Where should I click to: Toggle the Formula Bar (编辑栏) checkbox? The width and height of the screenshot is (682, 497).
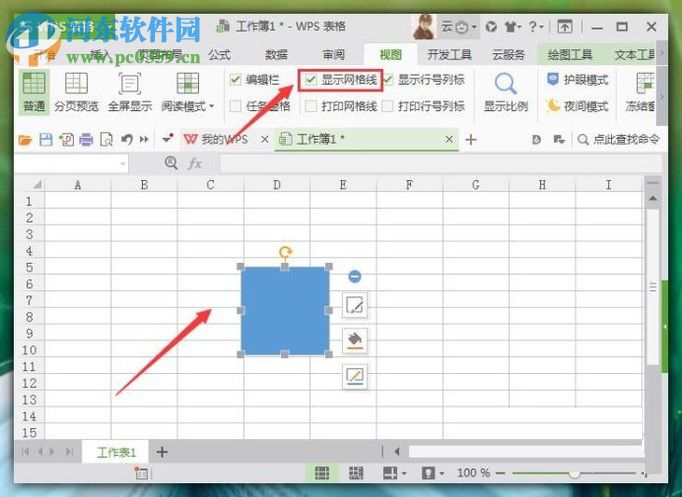[235, 80]
